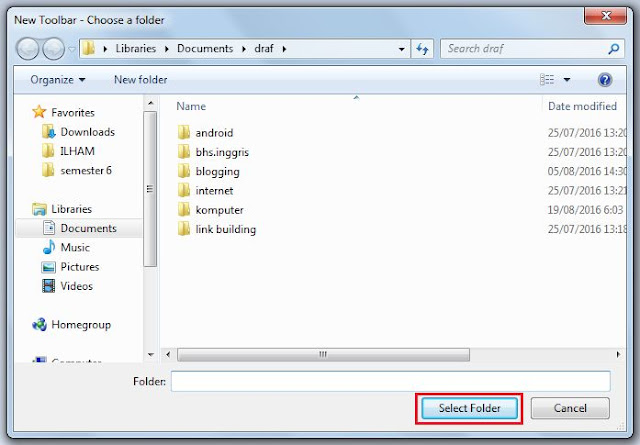This screenshot has height=445, width=640.
Task: Click into the Folder name input field
Action: 391,381
